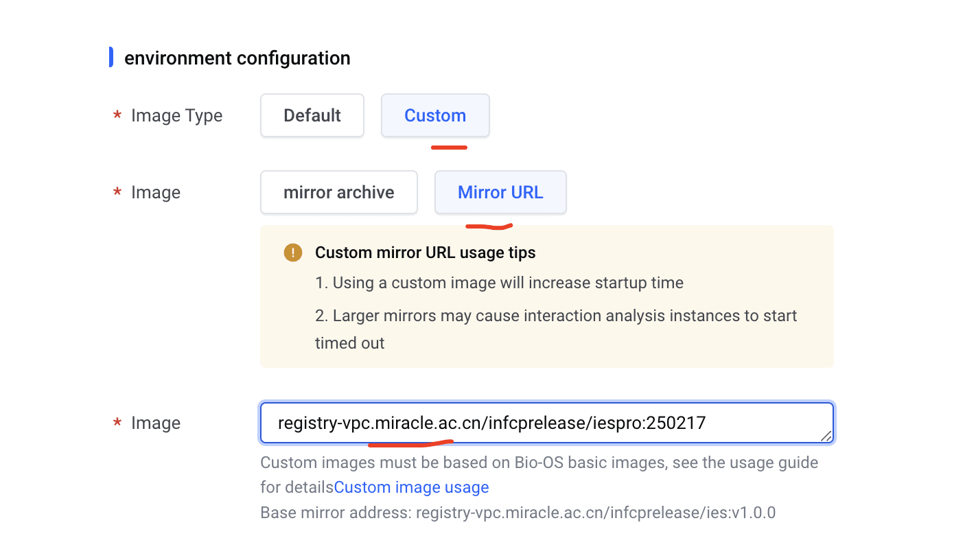Image resolution: width=976 pixels, height=560 pixels.
Task: Switch to the mirror archive option
Action: coord(338,192)
